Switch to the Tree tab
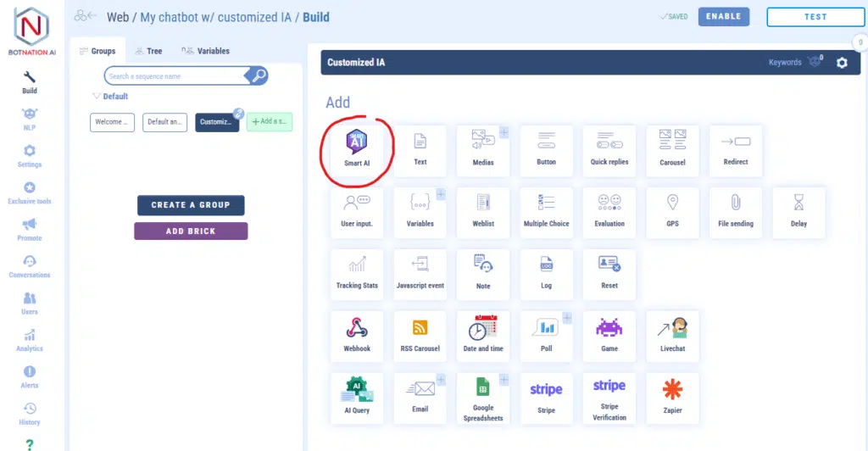Screen dimensions: 868x451 point(147,51)
